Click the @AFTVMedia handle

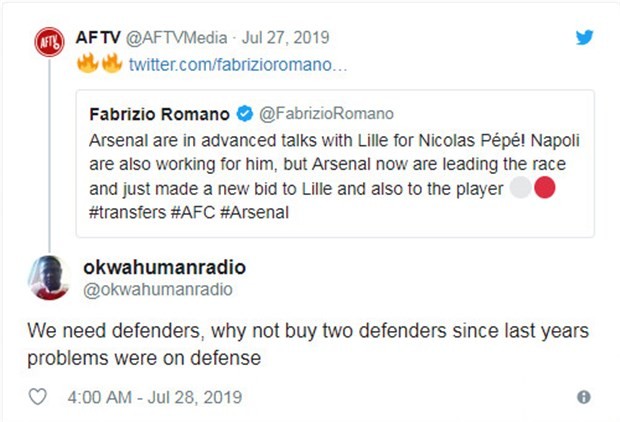(175, 38)
